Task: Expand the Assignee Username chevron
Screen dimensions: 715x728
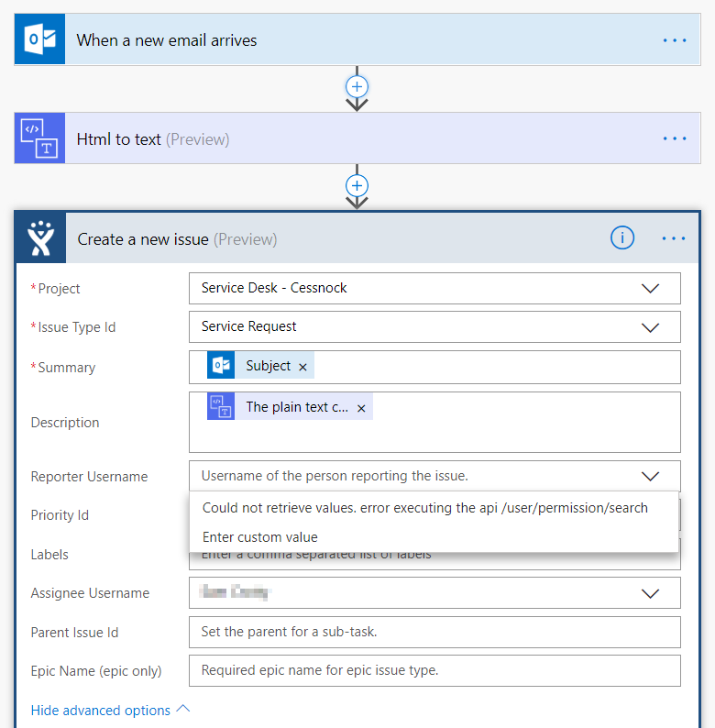Action: (x=650, y=593)
